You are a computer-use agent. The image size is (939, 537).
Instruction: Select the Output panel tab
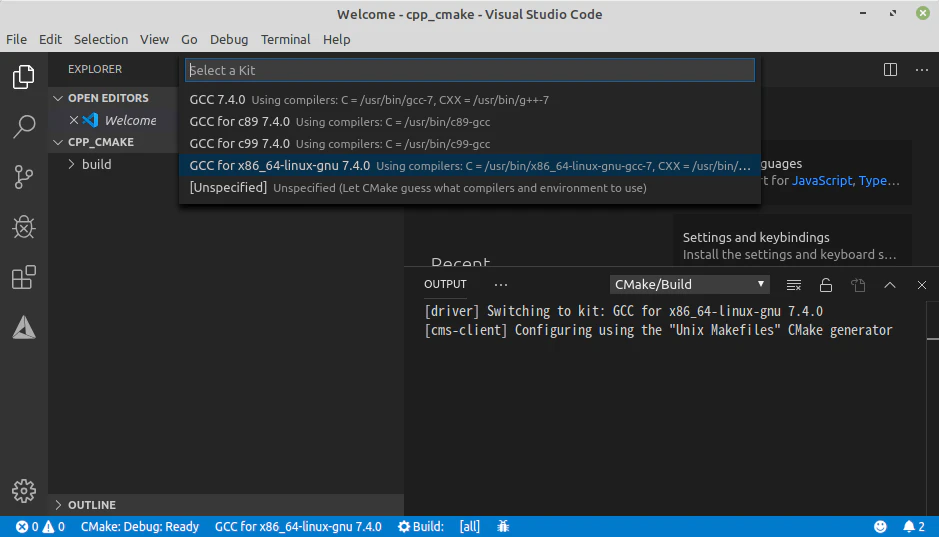(445, 284)
